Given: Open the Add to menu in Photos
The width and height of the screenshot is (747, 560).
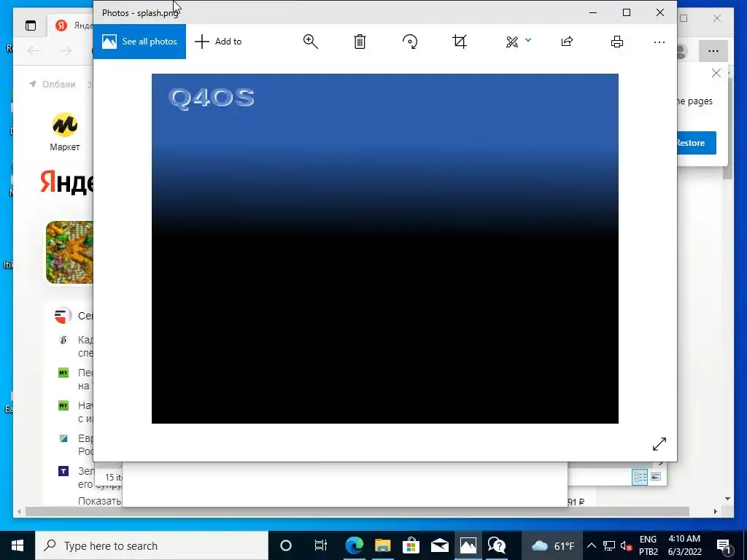Looking at the screenshot, I should point(218,42).
